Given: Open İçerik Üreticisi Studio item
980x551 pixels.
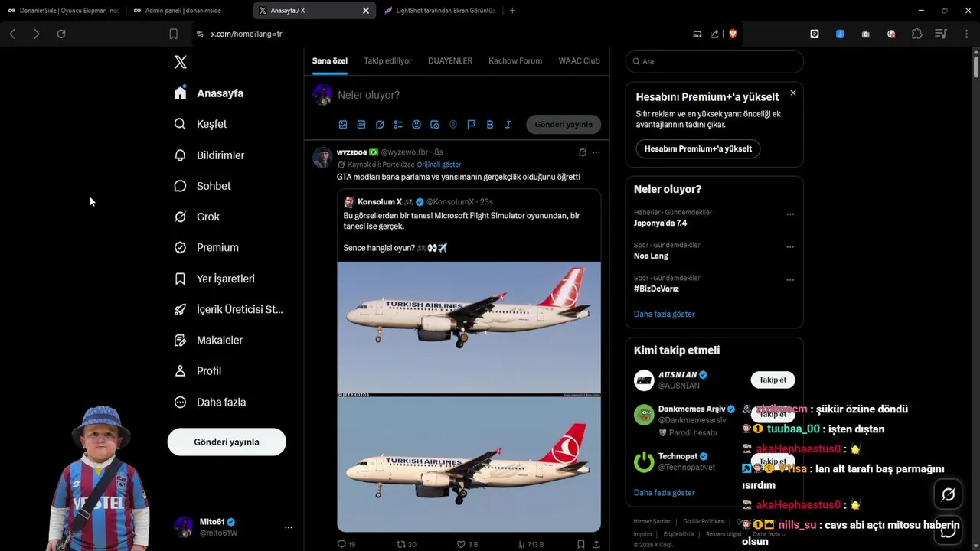Looking at the screenshot, I should 228,309.
